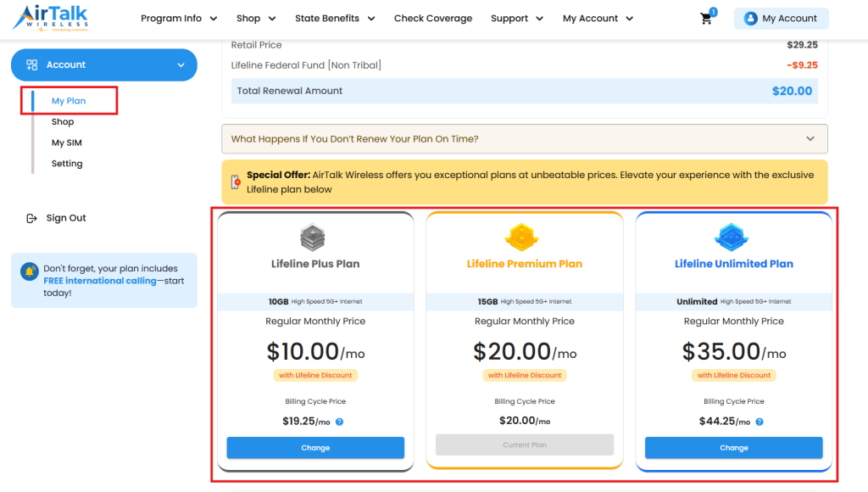This screenshot has width=868, height=492.
Task: Click the help icon next to $19.25/mo
Action: pyautogui.click(x=339, y=422)
